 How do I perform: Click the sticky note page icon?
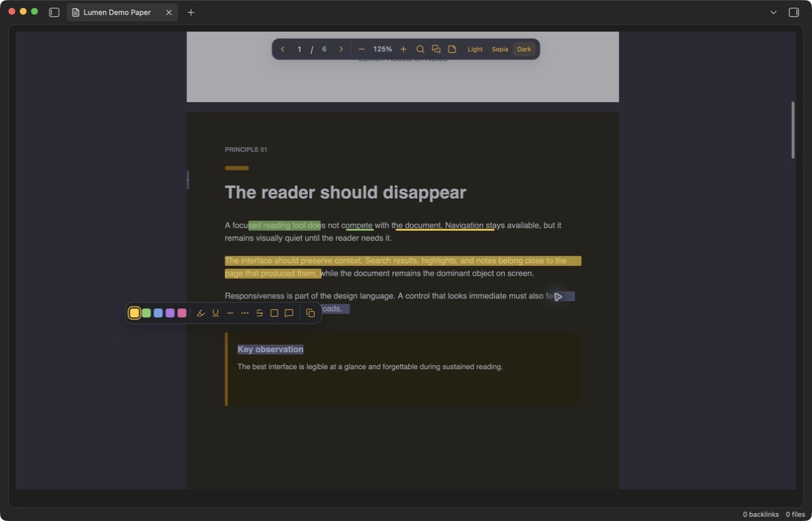452,49
